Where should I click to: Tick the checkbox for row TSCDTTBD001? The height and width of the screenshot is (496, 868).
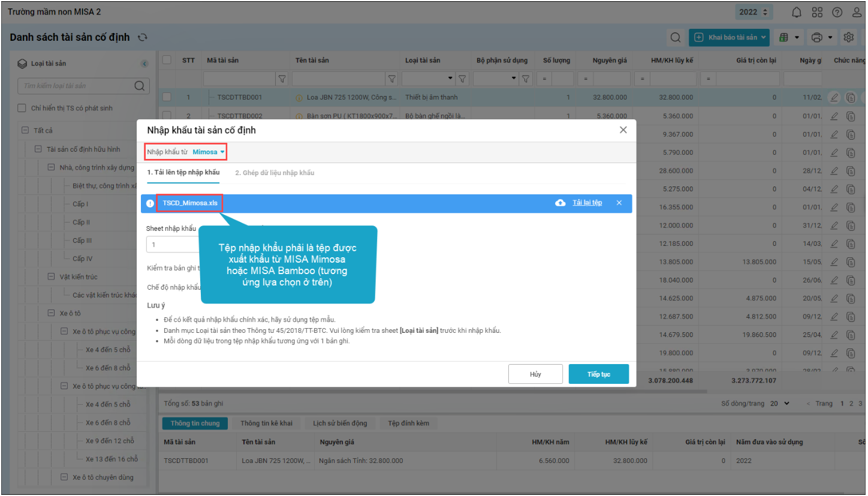tap(167, 97)
